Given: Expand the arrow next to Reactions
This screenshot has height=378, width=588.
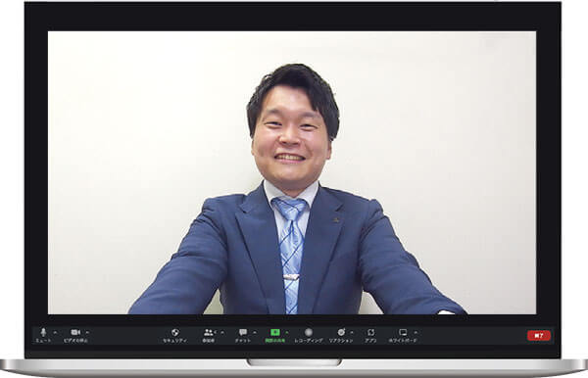Looking at the screenshot, I should click(352, 332).
